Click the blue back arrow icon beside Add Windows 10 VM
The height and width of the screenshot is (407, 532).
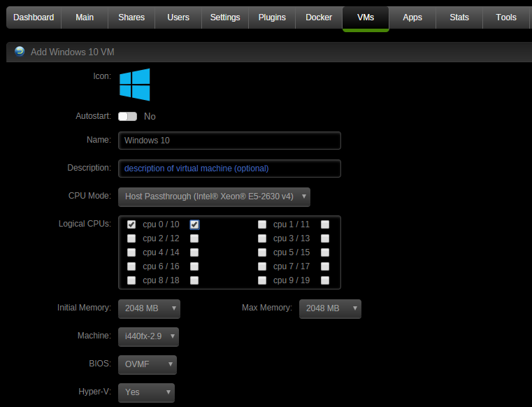tap(20, 51)
